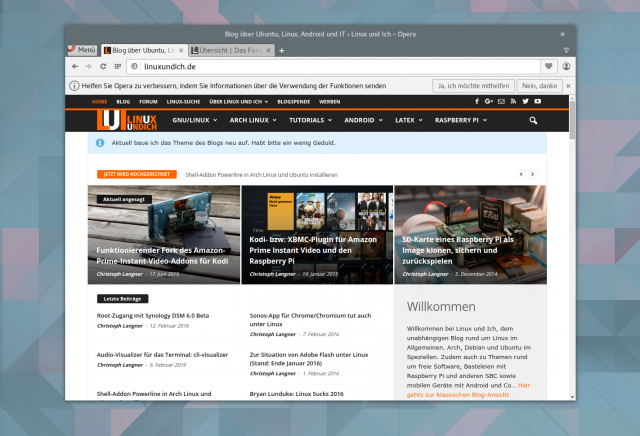Open the site search magnifier icon
The height and width of the screenshot is (436, 640).
tap(533, 120)
